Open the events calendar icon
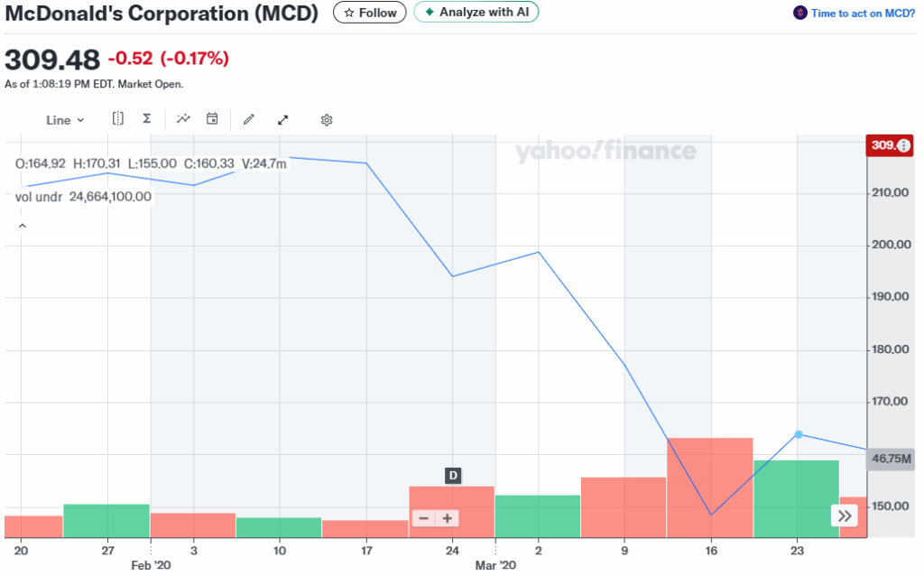924x576 pixels. [211, 118]
